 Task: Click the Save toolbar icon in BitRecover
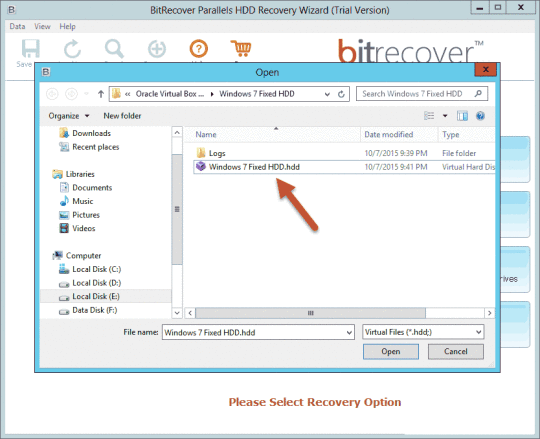pos(30,49)
